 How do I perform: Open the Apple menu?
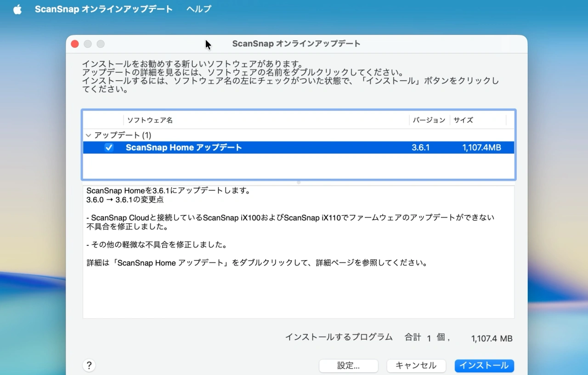click(x=17, y=9)
